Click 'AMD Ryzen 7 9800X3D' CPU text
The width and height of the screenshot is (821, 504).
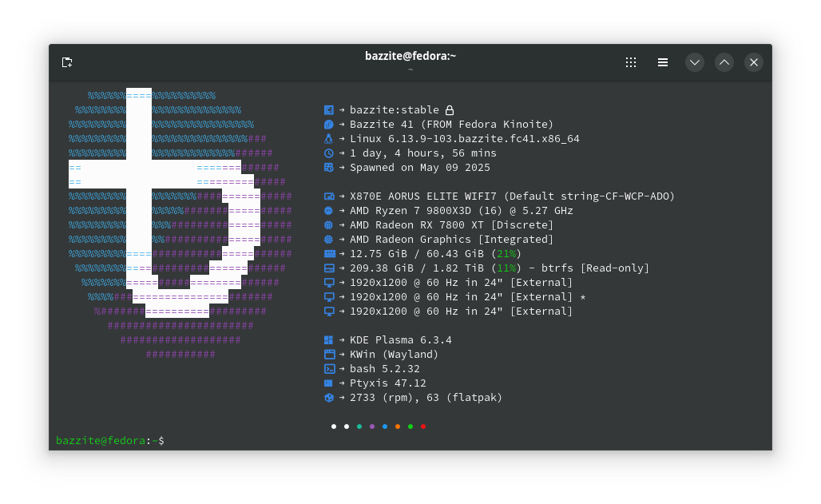(x=410, y=211)
